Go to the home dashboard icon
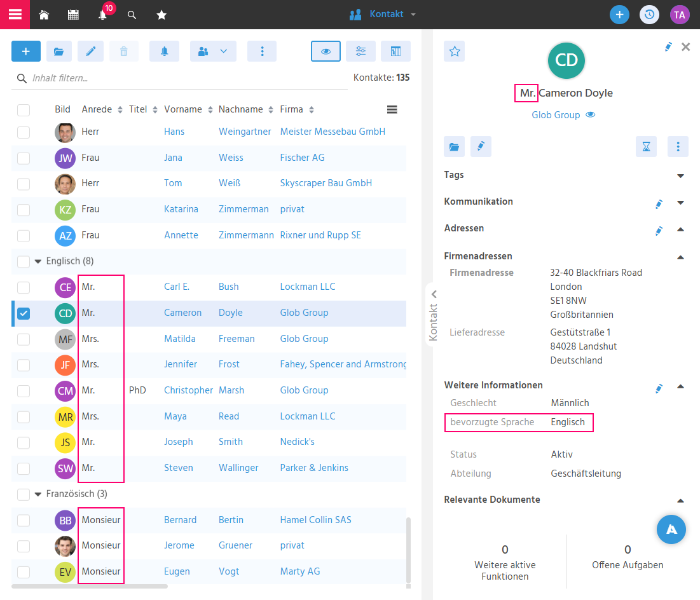700x600 pixels. click(44, 15)
